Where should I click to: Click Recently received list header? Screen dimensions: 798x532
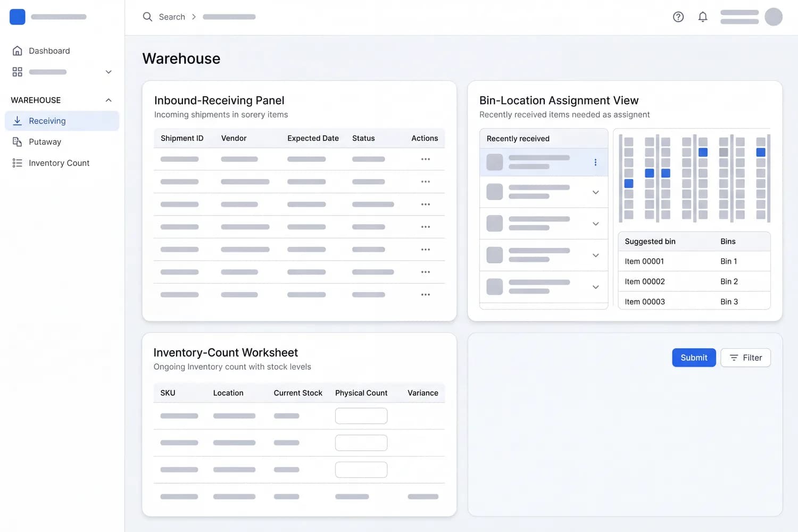pos(544,138)
